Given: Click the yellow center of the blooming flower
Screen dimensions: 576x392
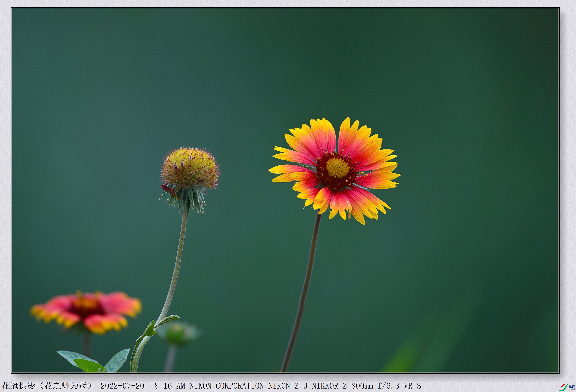Looking at the screenshot, I should (x=338, y=168).
